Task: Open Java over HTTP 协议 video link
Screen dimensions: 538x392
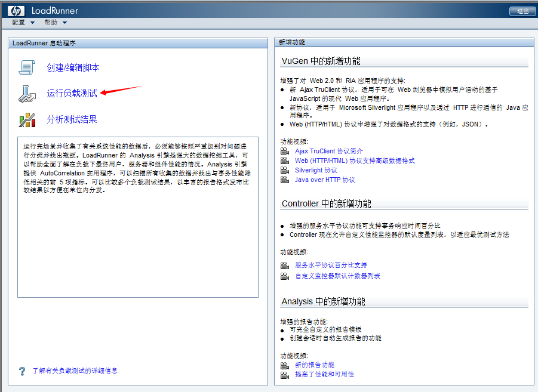Action: click(x=325, y=180)
